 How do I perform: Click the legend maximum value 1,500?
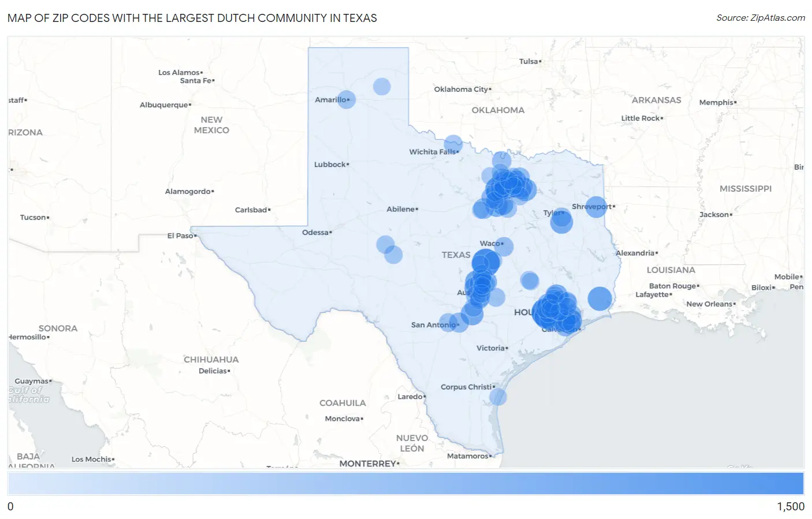tap(791, 506)
